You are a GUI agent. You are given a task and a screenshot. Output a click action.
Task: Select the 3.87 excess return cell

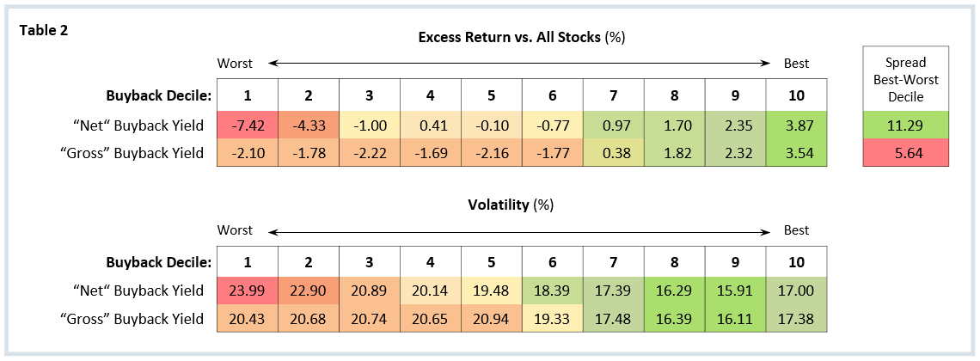pos(796,126)
